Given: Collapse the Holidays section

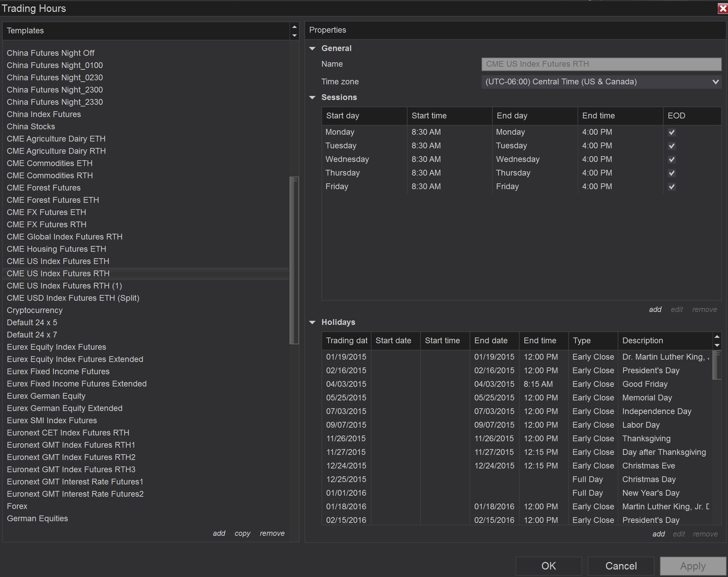Looking at the screenshot, I should tap(312, 322).
